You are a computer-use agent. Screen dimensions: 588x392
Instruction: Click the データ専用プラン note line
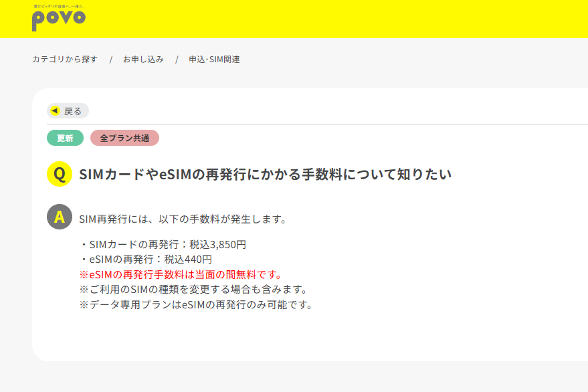[196, 304]
